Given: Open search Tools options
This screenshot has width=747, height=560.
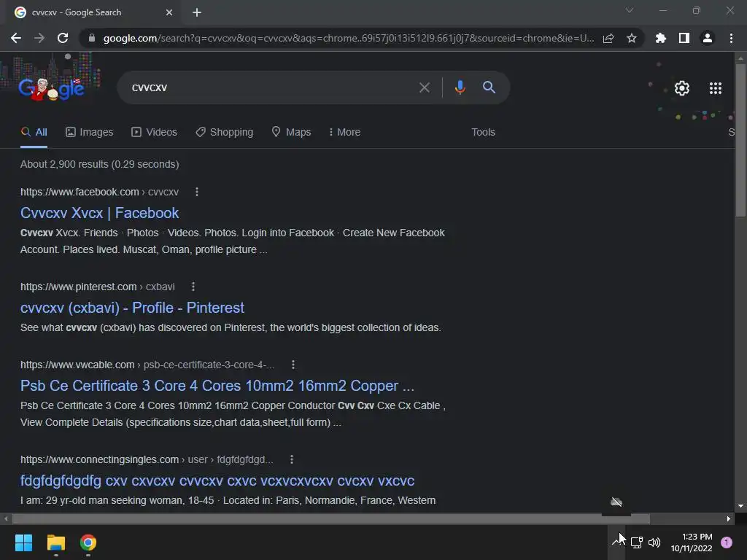Looking at the screenshot, I should pyautogui.click(x=483, y=132).
